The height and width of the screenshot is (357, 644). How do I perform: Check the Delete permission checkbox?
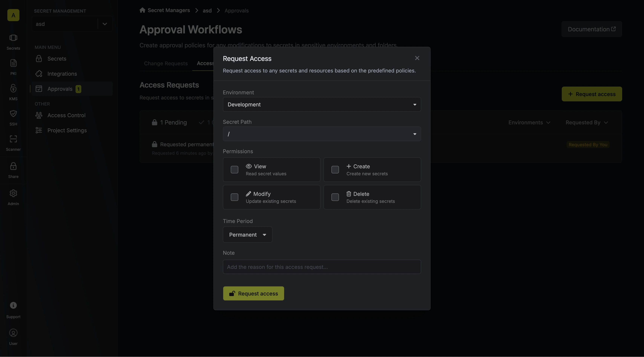click(335, 197)
